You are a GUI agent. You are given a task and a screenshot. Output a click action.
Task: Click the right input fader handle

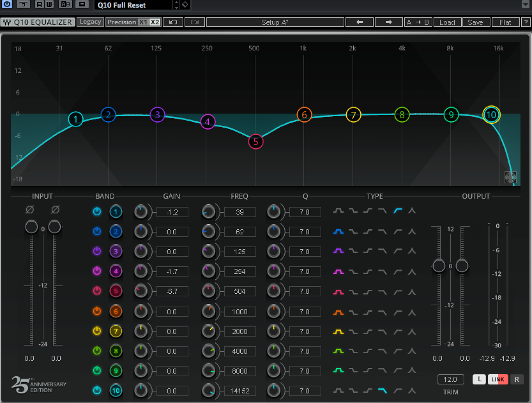pyautogui.click(x=54, y=227)
